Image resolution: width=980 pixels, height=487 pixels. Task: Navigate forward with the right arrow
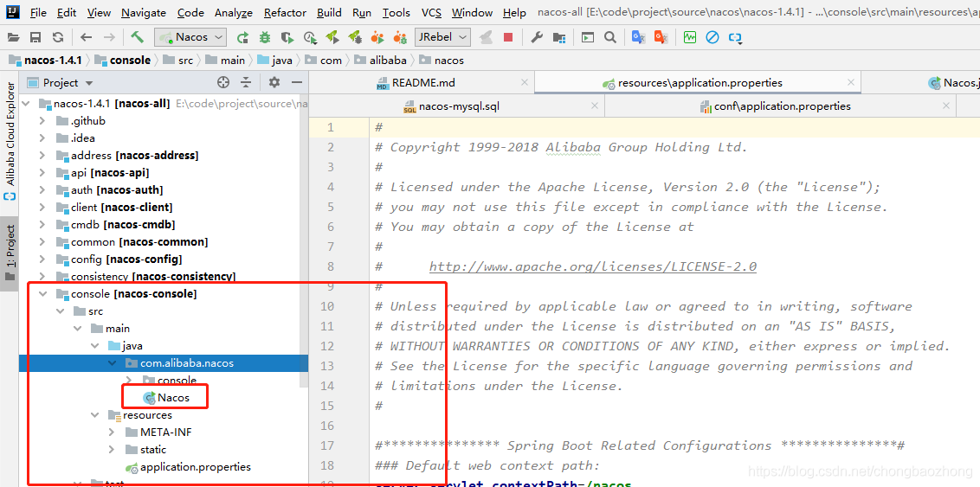point(109,37)
